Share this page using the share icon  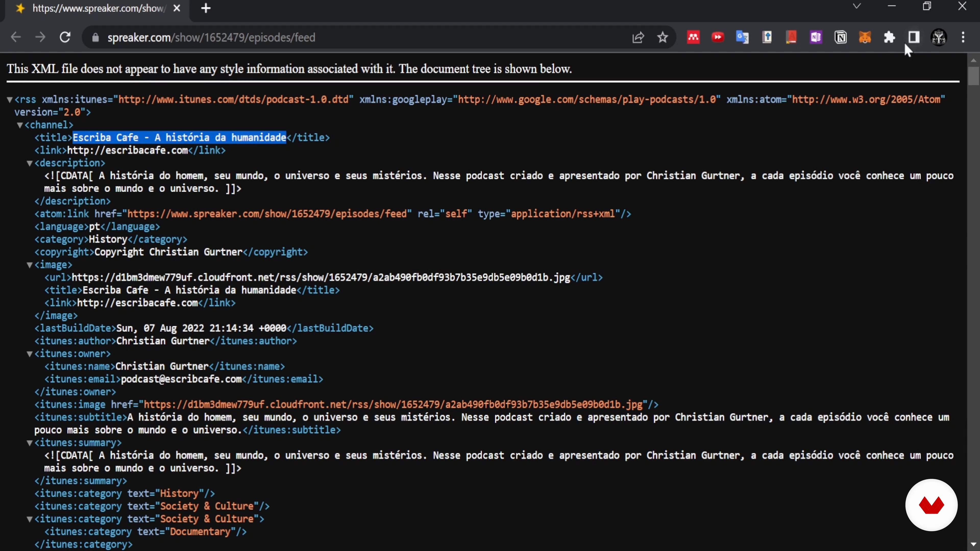638,37
